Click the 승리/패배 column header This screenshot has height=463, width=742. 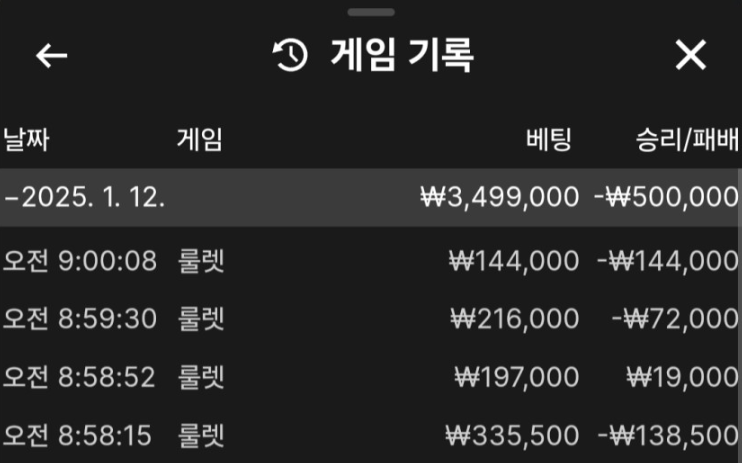click(x=686, y=139)
